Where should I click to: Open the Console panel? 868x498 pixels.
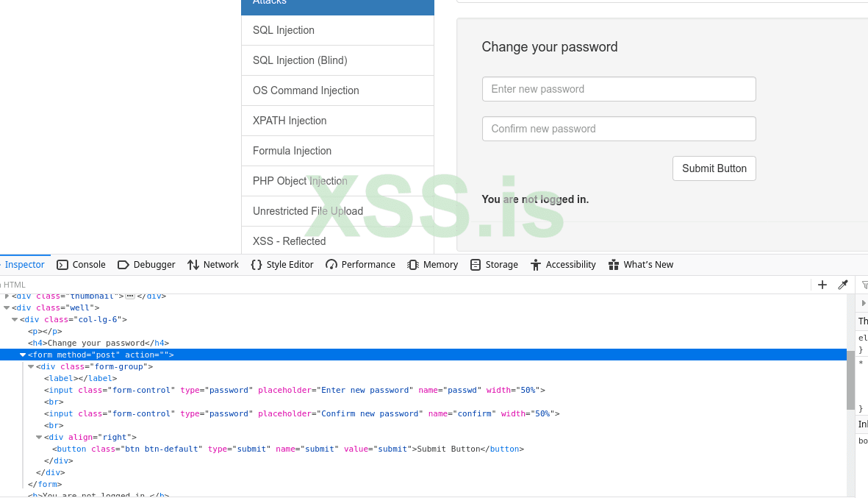click(82, 265)
